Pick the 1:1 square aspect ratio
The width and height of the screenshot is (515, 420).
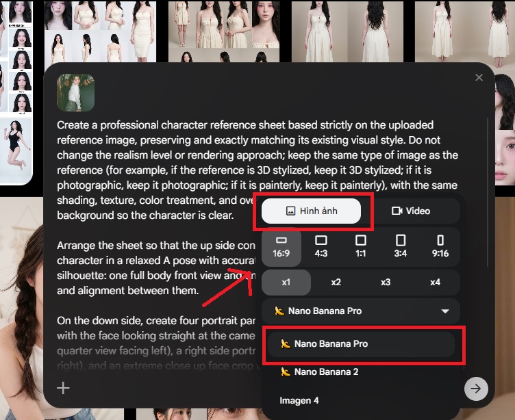click(x=361, y=247)
